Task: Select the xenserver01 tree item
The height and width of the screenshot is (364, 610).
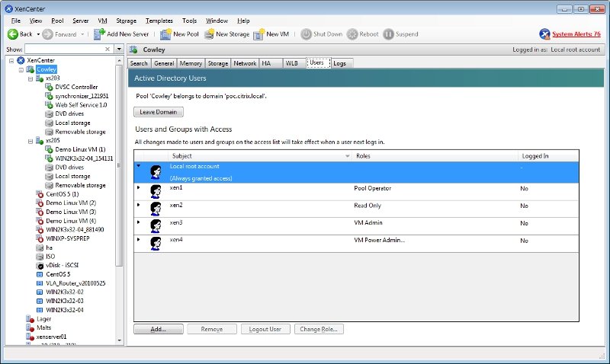Action: click(51, 337)
